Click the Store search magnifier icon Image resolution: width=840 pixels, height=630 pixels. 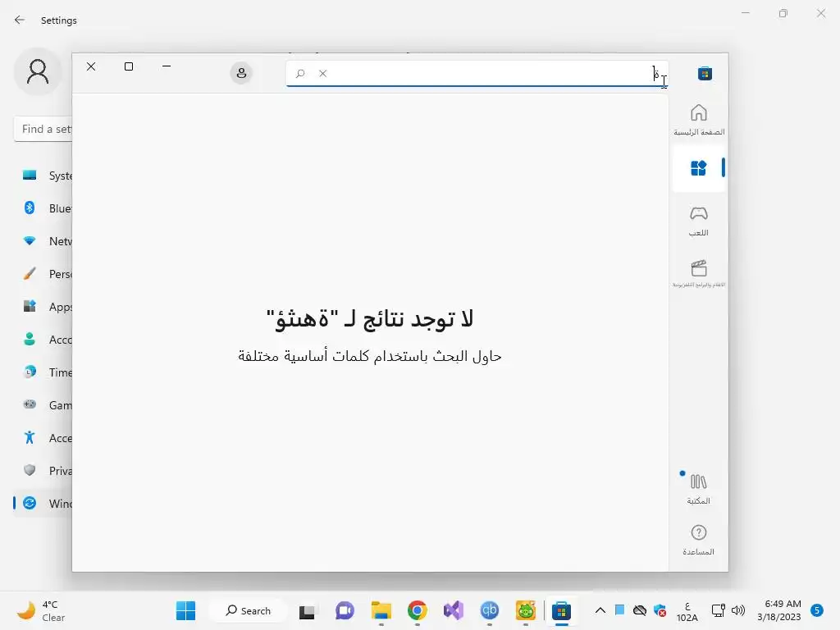coord(300,73)
